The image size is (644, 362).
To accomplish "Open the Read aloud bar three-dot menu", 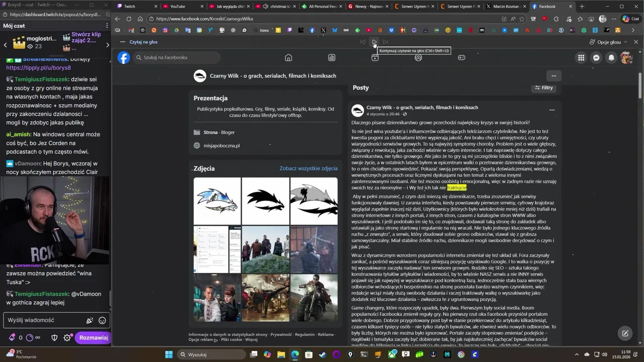I will 122,42.
